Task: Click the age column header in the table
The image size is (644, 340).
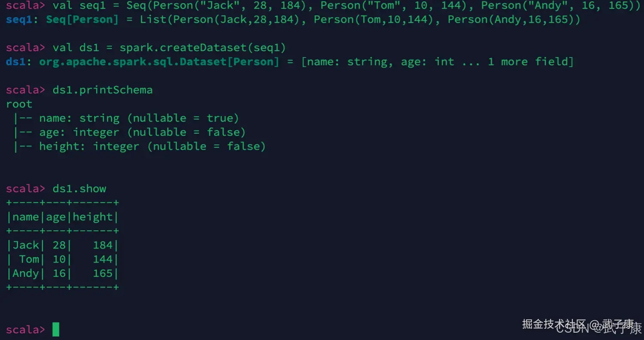Action: [x=56, y=217]
